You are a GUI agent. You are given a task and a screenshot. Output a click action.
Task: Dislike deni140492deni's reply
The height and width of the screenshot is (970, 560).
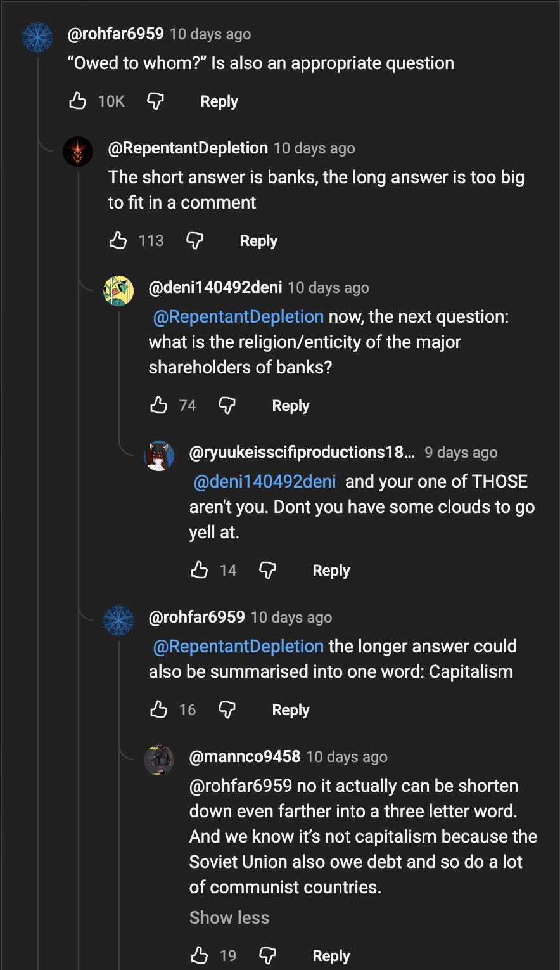227,405
